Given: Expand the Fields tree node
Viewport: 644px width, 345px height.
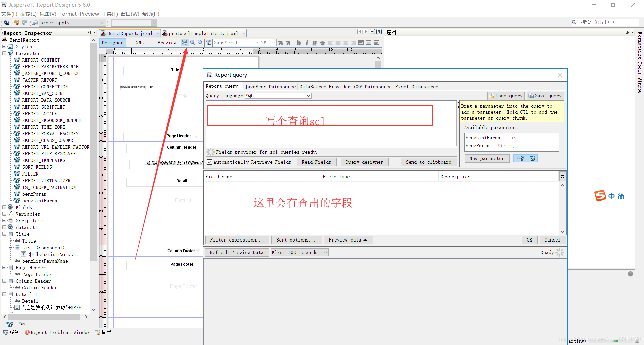Looking at the screenshot, I should [x=4, y=207].
